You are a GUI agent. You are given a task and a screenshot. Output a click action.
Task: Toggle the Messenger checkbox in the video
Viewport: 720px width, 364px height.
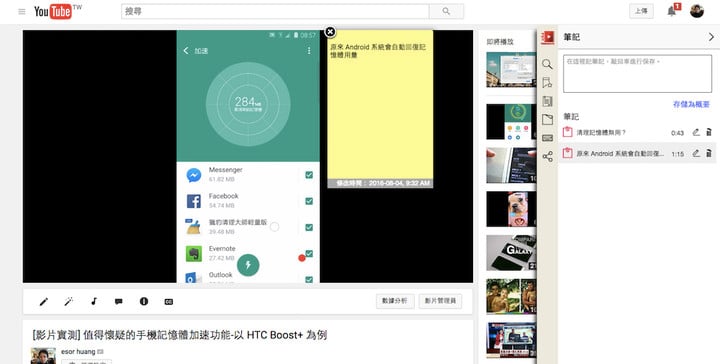pos(309,175)
